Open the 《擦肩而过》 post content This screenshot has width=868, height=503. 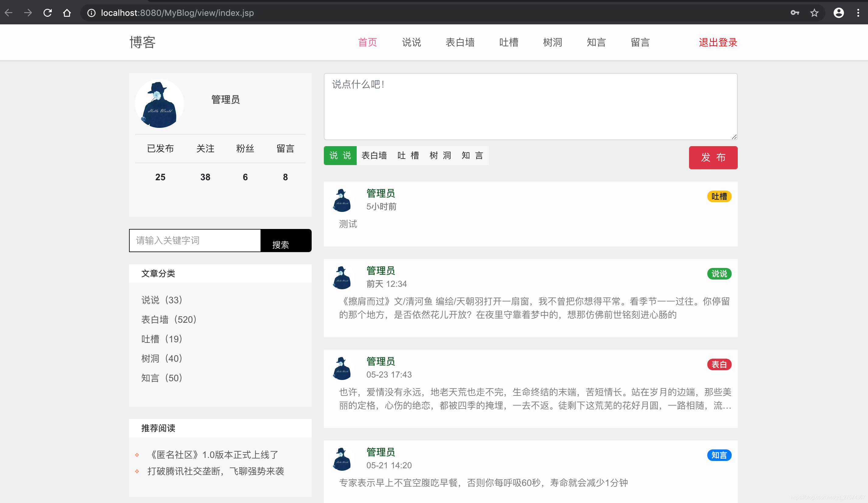coord(534,308)
